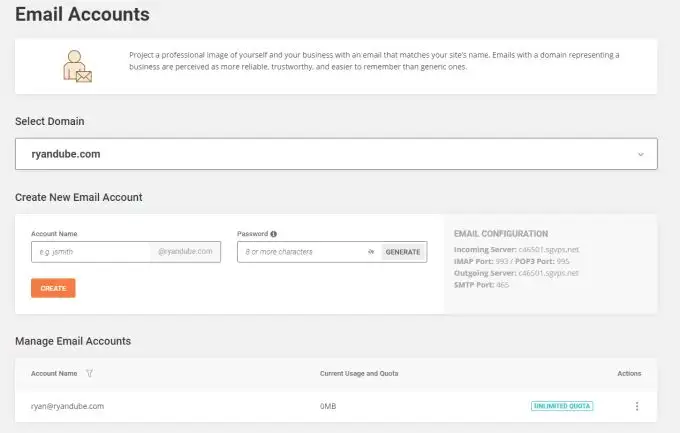This screenshot has height=433, width=680.
Task: Click the Password info icon
Action: click(273, 234)
